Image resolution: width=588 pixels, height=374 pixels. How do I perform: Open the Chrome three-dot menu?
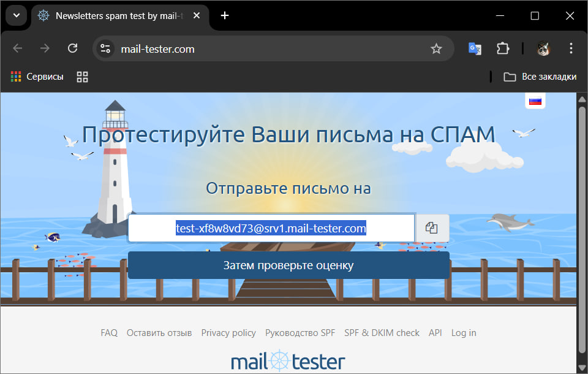point(571,49)
